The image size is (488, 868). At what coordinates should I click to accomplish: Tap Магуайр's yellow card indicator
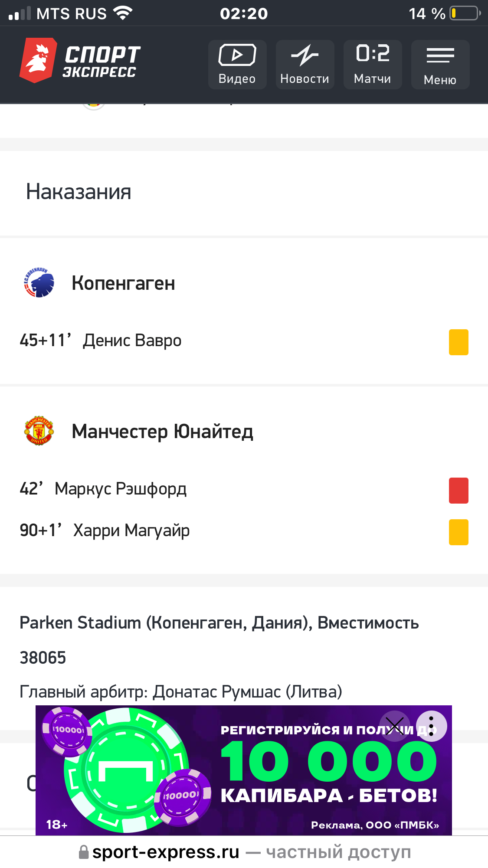pyautogui.click(x=459, y=532)
